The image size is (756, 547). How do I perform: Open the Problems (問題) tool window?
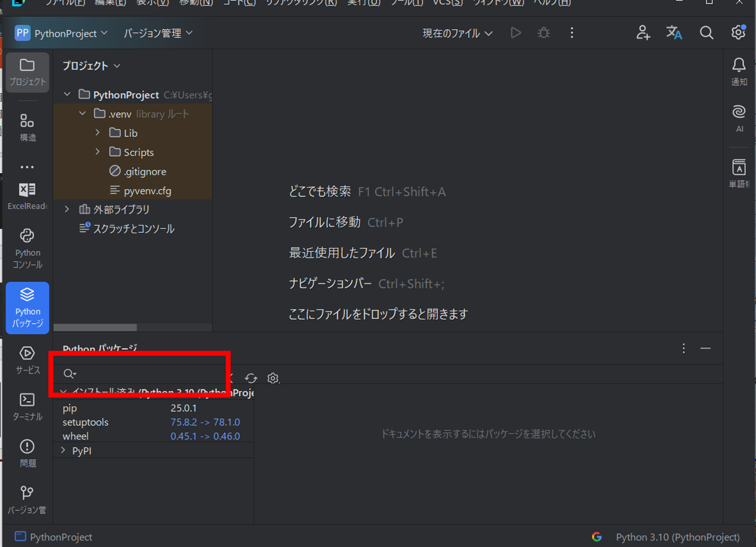pyautogui.click(x=27, y=452)
